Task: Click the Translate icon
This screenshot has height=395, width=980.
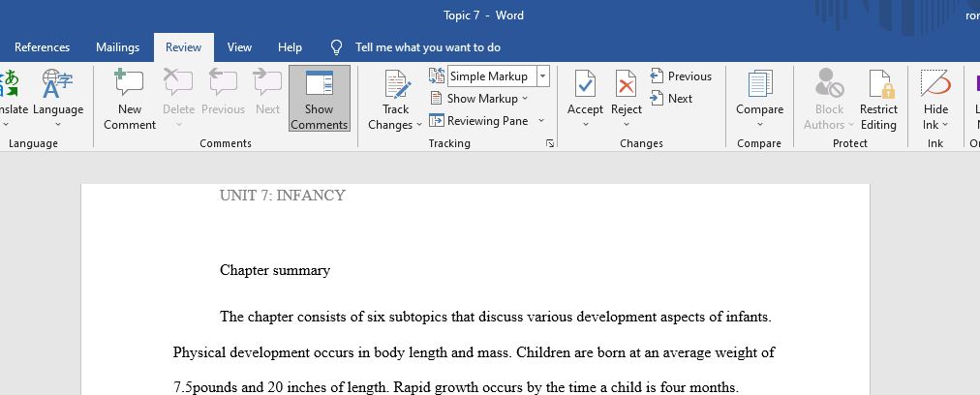Action: (x=9, y=84)
